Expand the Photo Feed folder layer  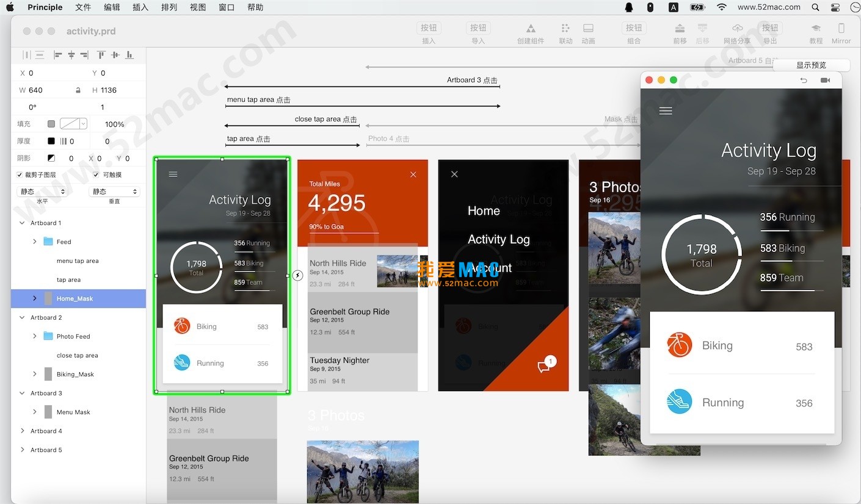pyautogui.click(x=35, y=336)
